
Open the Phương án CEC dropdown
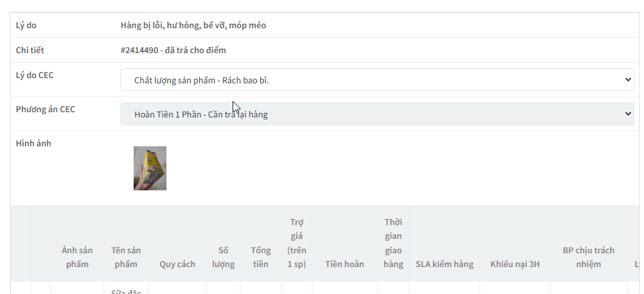coord(377,114)
